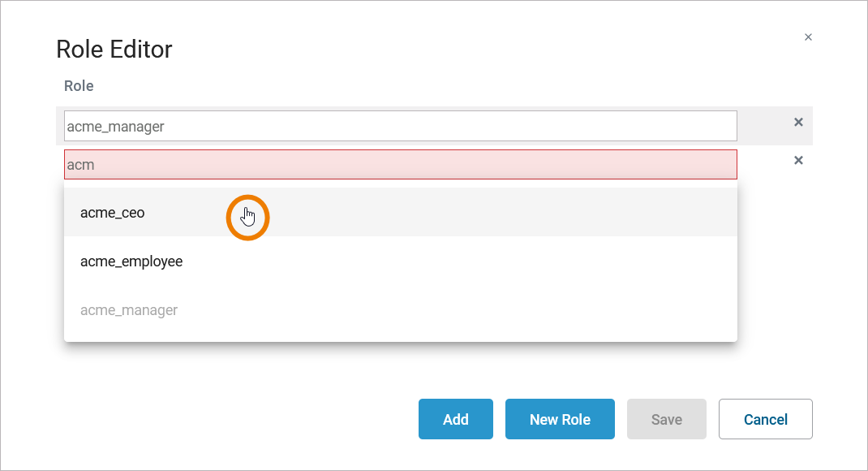Create a role with New Role
Image resolution: width=868 pixels, height=471 pixels.
tap(560, 419)
